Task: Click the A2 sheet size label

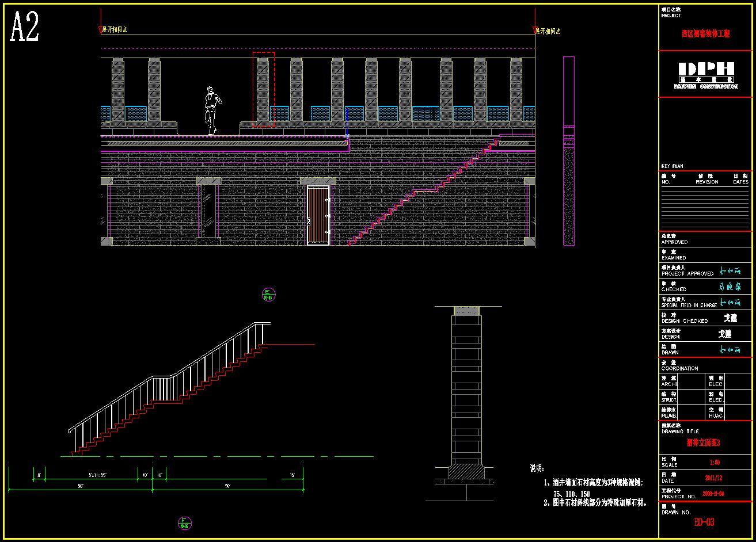Action: coord(25,27)
